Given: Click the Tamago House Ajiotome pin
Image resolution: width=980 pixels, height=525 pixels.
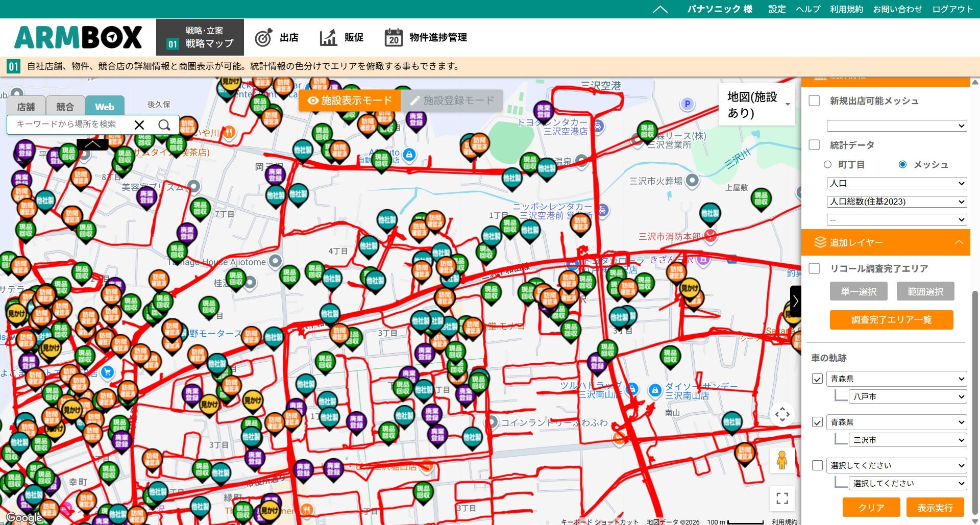Looking at the screenshot, I should pos(275,261).
